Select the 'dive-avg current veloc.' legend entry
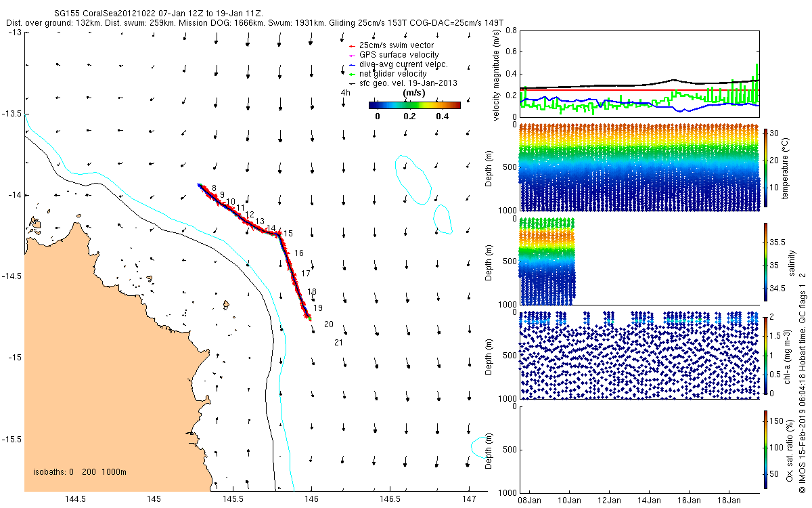This screenshot has height=508, width=812. [403, 64]
